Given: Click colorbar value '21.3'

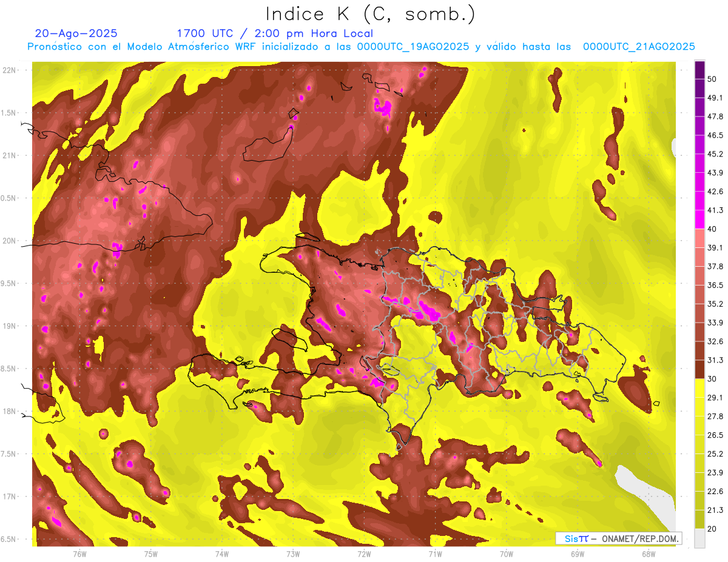Looking at the screenshot, I should point(715,510).
